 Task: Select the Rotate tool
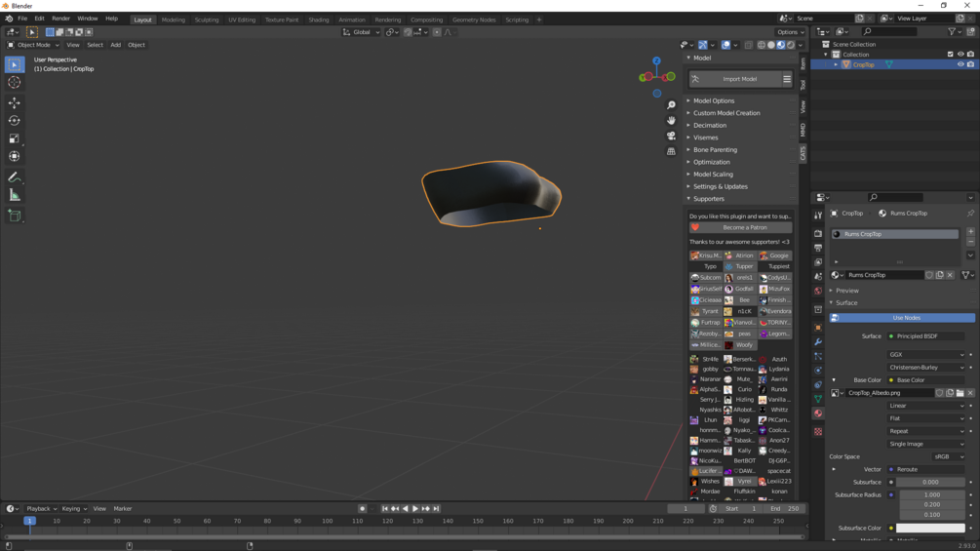point(15,121)
